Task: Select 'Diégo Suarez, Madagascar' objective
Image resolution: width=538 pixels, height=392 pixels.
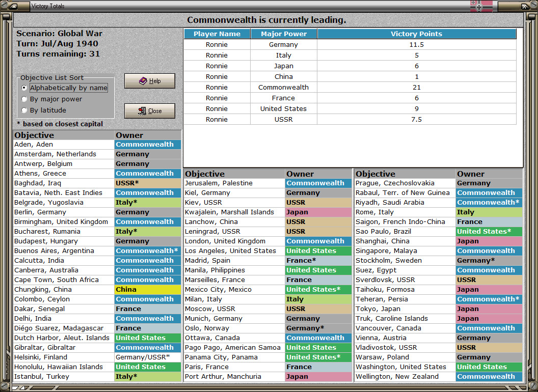Action: 64,328
